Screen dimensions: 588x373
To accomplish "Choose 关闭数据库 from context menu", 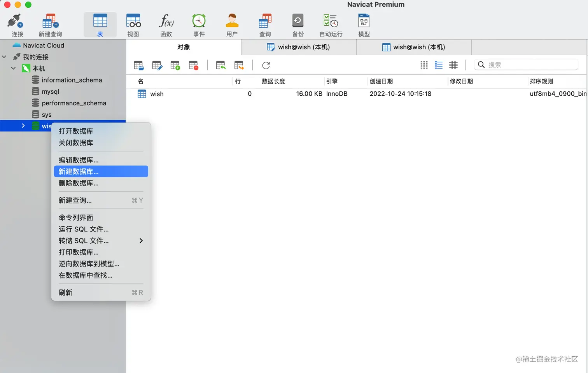I will click(x=101, y=143).
